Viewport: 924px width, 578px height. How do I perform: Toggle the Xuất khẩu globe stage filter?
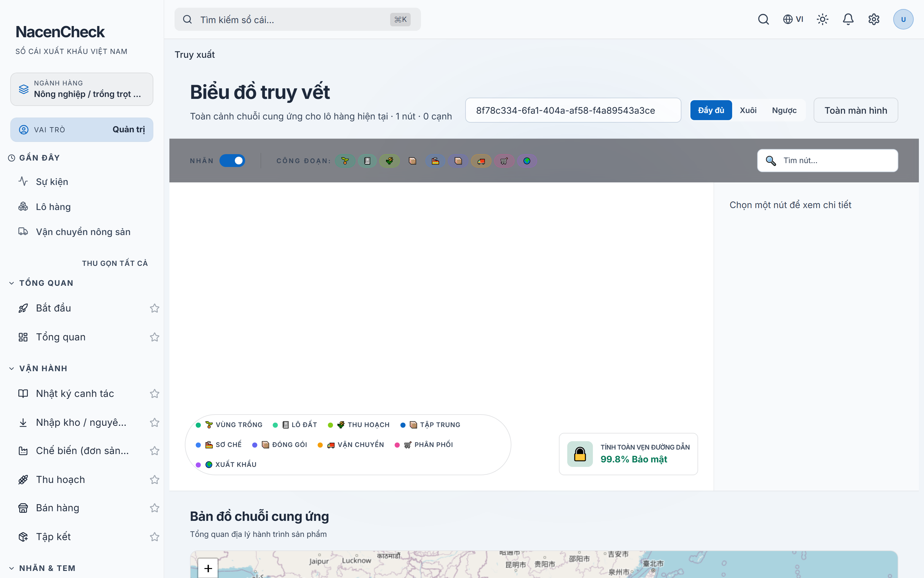[527, 161]
